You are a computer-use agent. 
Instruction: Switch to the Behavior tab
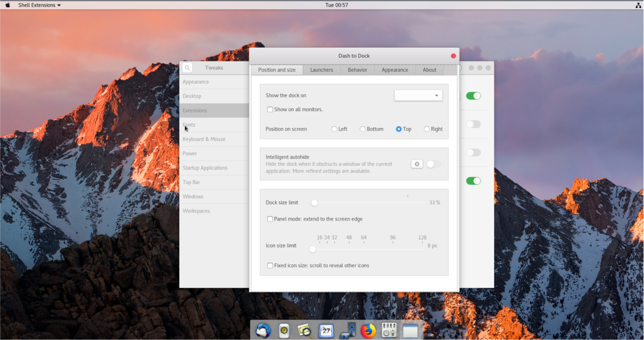coord(357,70)
